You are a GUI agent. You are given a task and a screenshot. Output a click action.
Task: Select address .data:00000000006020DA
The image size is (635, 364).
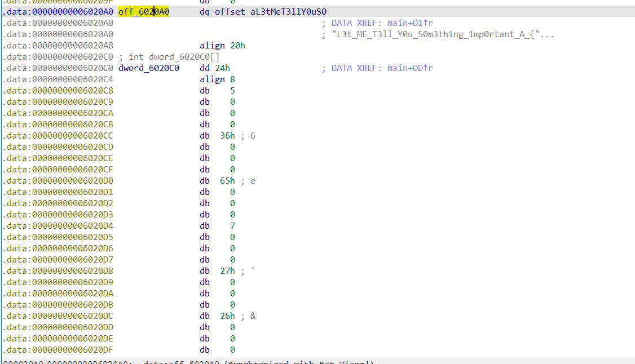coord(58,294)
